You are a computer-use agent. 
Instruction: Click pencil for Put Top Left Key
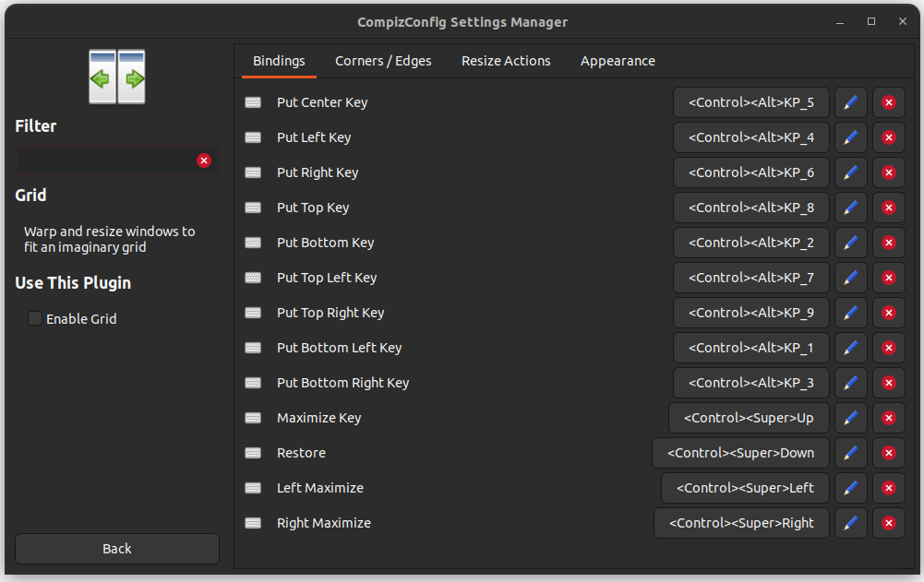851,278
